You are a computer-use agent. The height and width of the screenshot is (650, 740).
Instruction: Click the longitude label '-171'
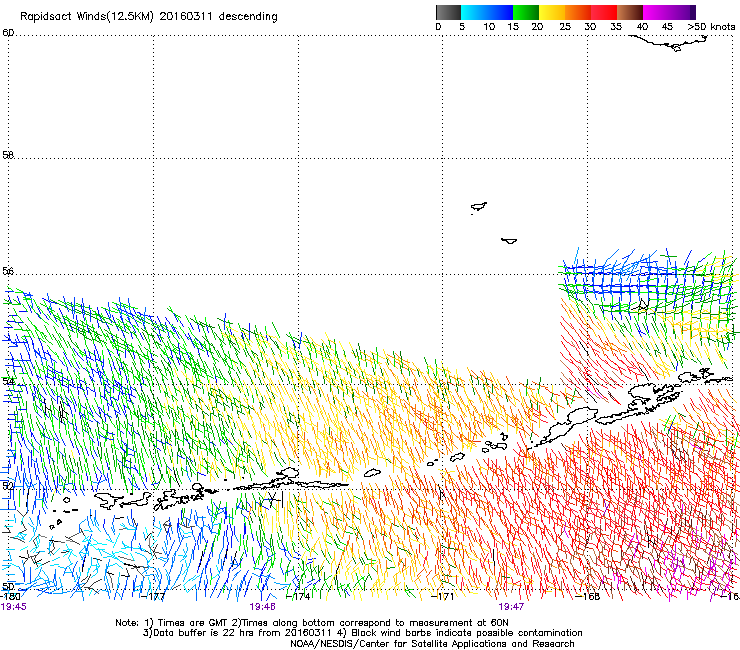[443, 596]
